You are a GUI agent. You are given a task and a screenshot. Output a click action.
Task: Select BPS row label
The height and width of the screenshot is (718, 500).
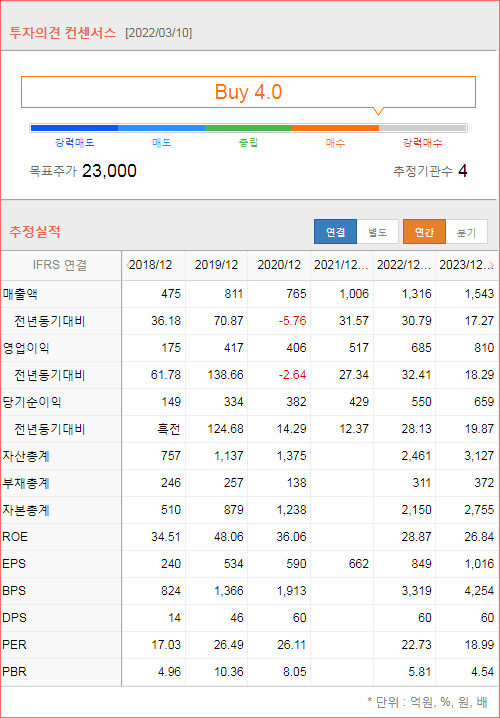pos(14,591)
